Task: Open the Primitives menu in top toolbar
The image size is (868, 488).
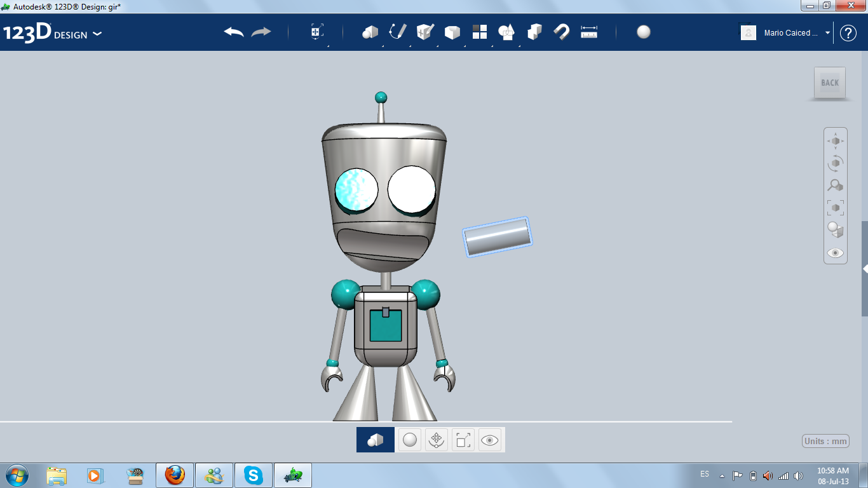Action: (370, 32)
